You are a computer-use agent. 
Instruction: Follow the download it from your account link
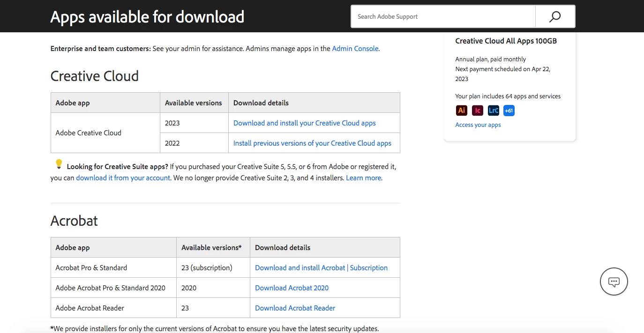(123, 178)
